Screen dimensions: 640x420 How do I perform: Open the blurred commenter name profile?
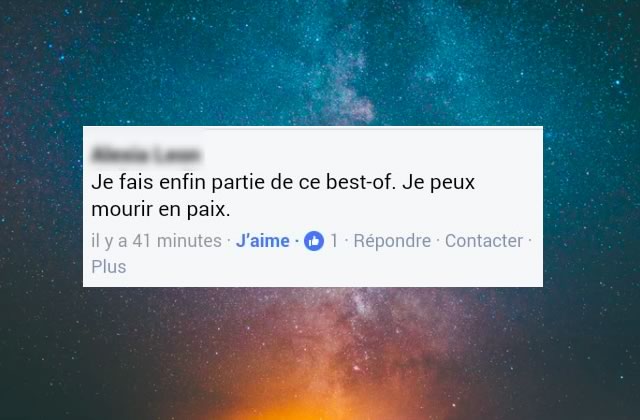click(x=146, y=155)
